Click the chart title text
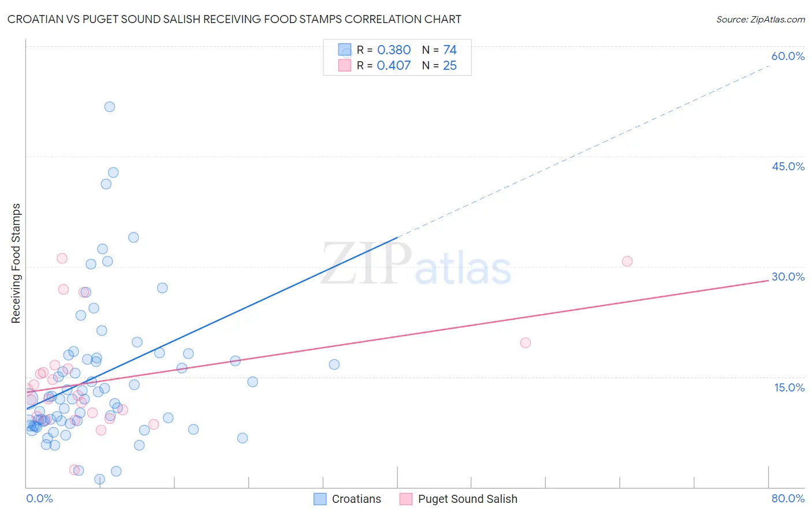 tap(234, 19)
